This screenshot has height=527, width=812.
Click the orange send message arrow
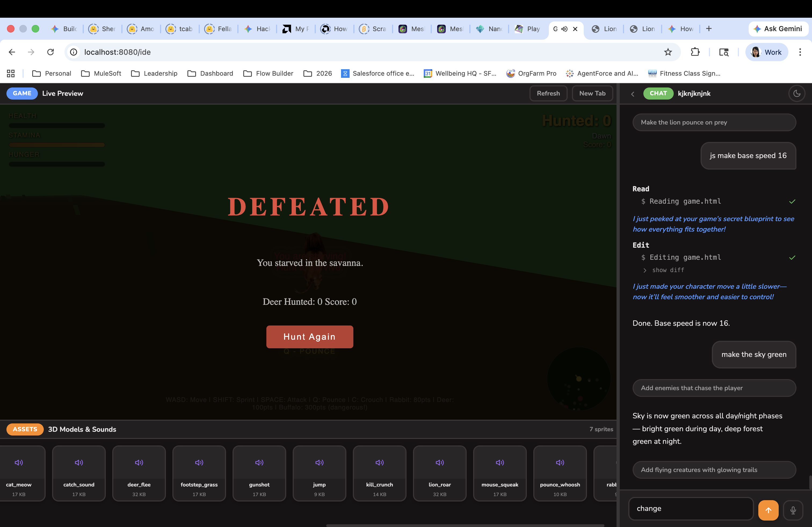(768, 510)
